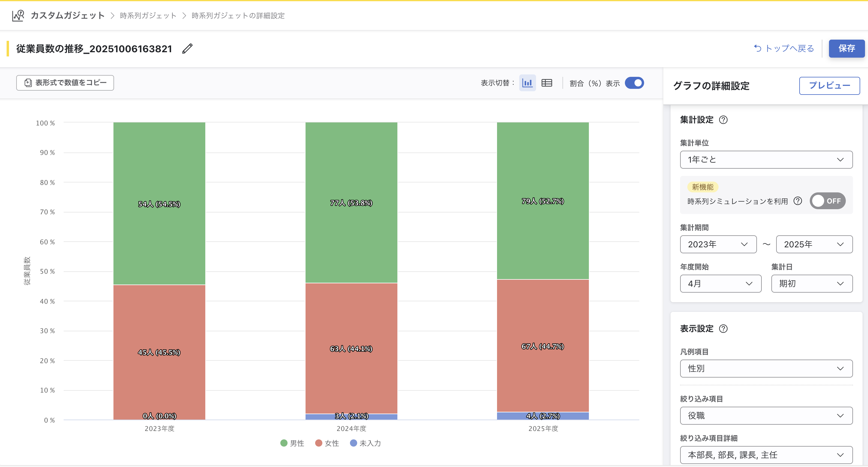Viewport: 868px width, 467px height.
Task: Go to カスタムガジェット breadcrumb
Action: 68,16
